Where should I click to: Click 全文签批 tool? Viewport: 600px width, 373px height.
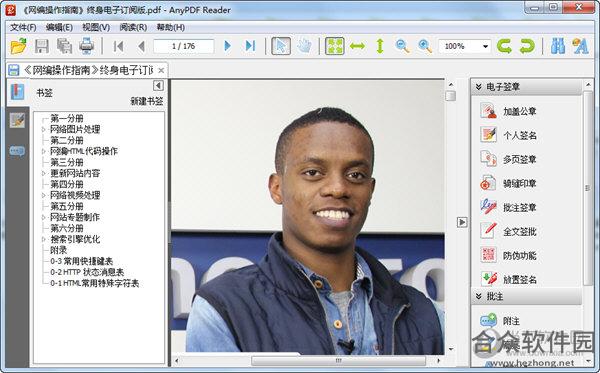click(x=508, y=231)
